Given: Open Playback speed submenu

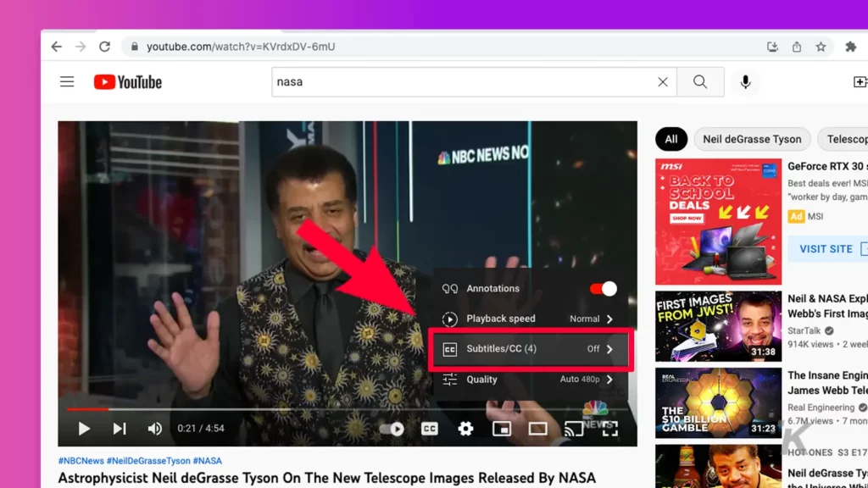Looking at the screenshot, I should pos(529,319).
